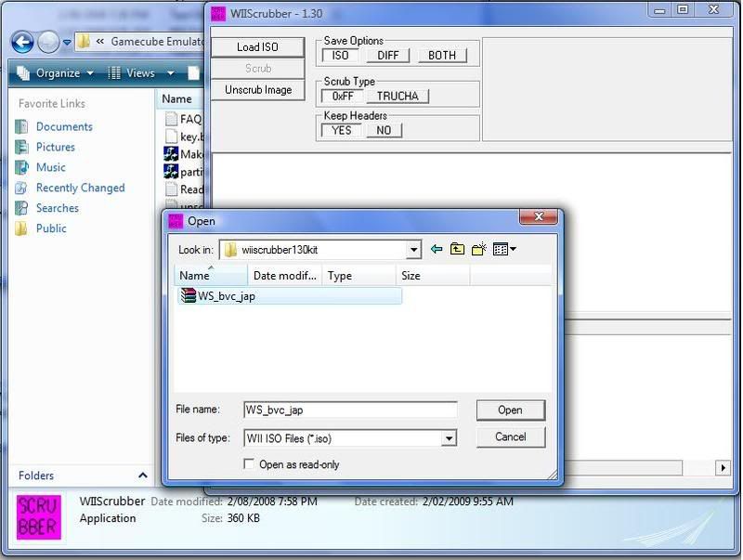
Task: Click the Read... file icon in Explorer
Action: [171, 189]
